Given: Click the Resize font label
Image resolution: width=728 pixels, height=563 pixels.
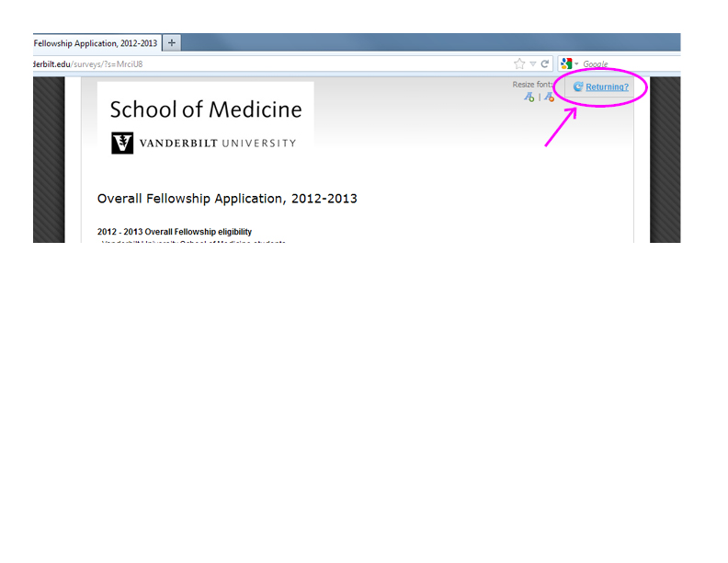Looking at the screenshot, I should (x=533, y=85).
